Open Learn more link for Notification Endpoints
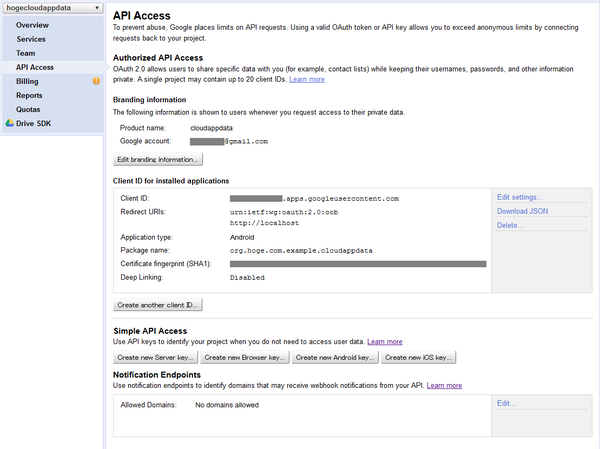600x449 pixels. coord(444,385)
